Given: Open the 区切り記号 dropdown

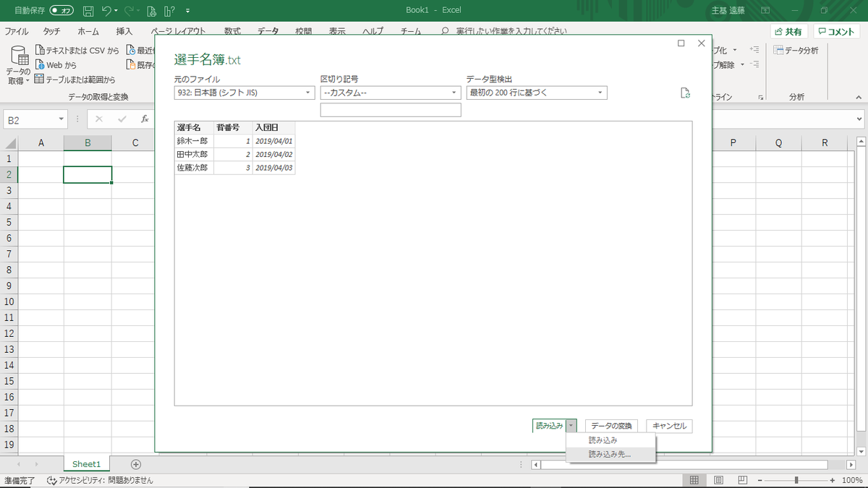Looking at the screenshot, I should click(390, 93).
